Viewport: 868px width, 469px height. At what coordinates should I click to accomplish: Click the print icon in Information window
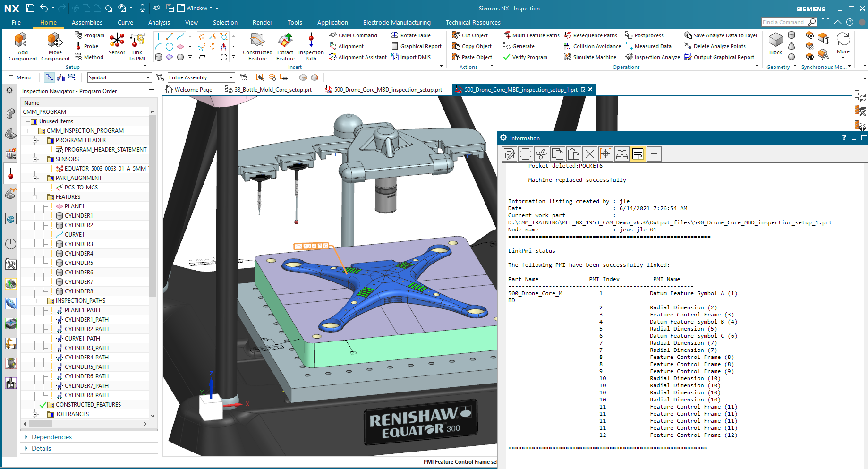526,154
